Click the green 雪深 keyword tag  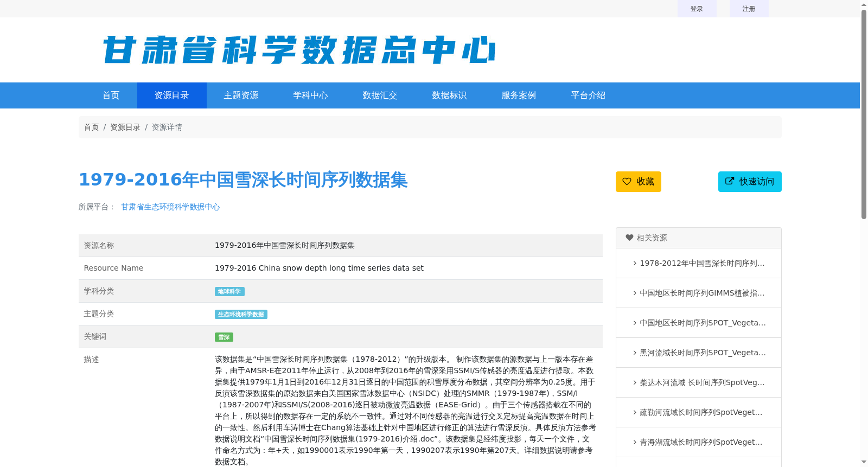(x=224, y=337)
